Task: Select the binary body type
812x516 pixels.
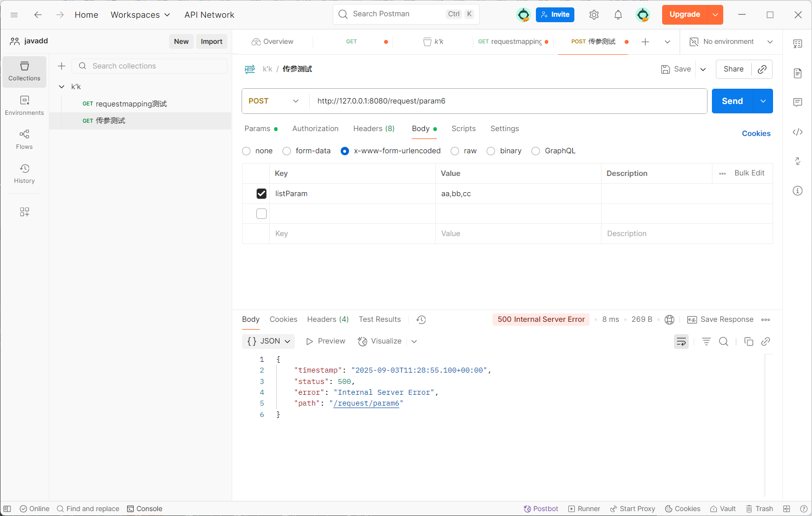Action: [x=491, y=151]
